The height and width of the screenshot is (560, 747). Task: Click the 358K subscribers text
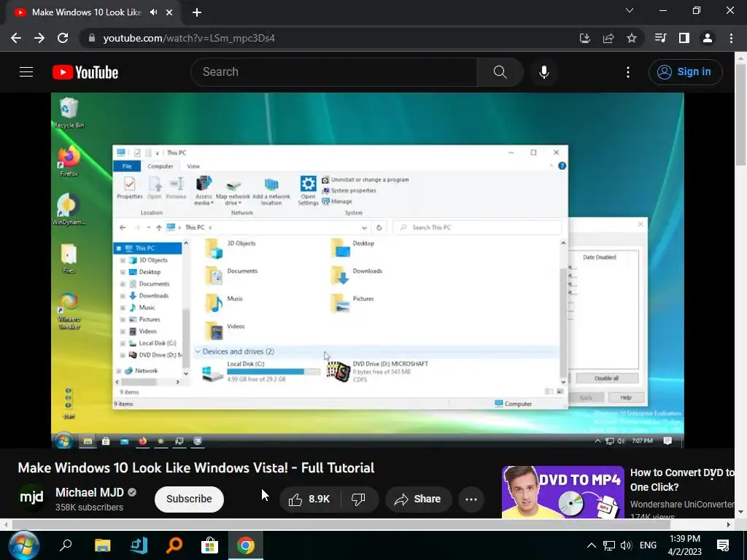click(89, 507)
